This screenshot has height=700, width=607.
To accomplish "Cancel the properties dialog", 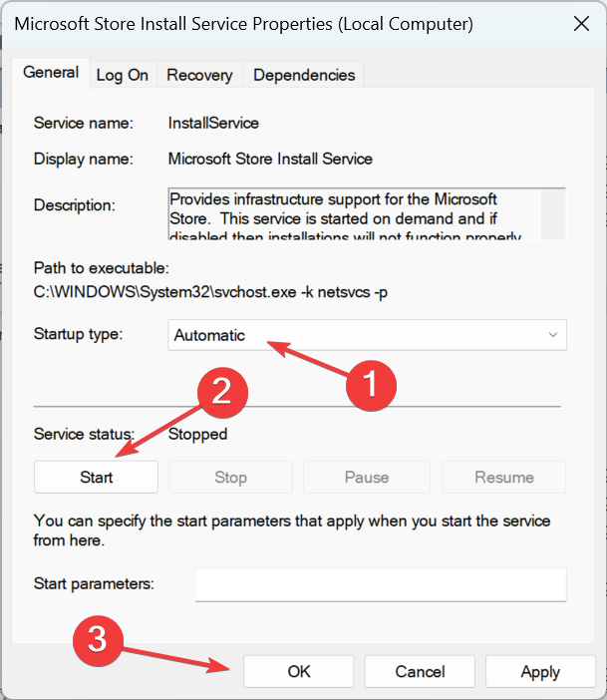I will pyautogui.click(x=420, y=671).
